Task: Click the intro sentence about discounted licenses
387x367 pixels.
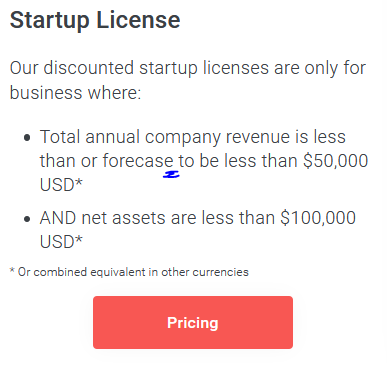Action: point(188,80)
